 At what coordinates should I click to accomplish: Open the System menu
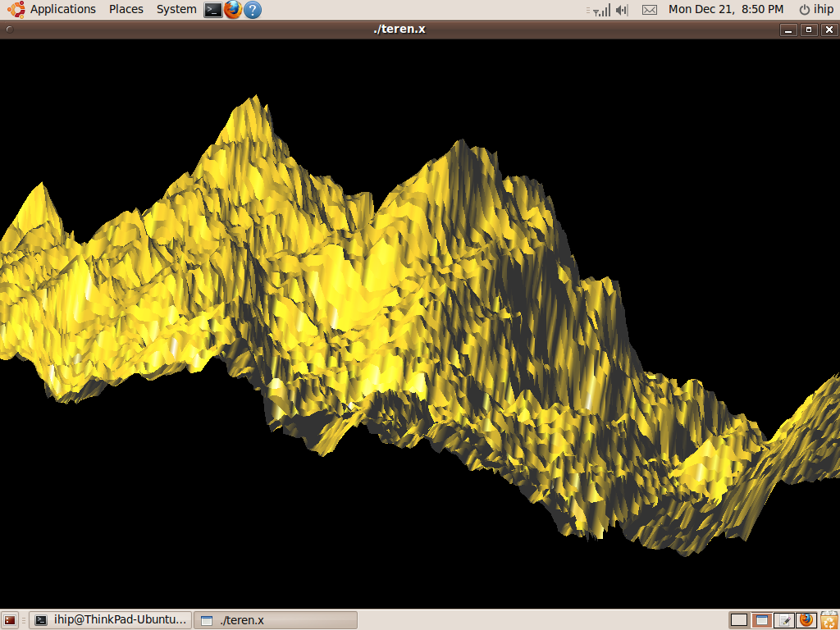point(176,10)
